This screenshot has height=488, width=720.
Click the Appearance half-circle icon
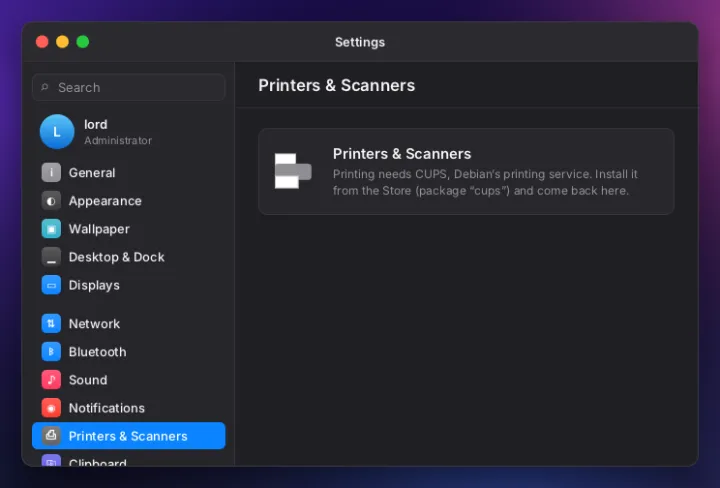(51, 201)
